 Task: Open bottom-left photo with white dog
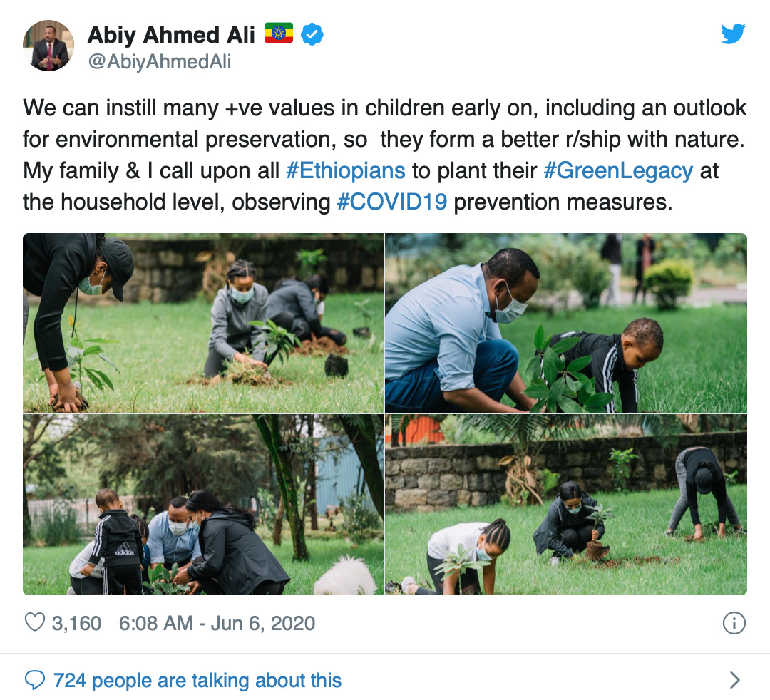203,505
